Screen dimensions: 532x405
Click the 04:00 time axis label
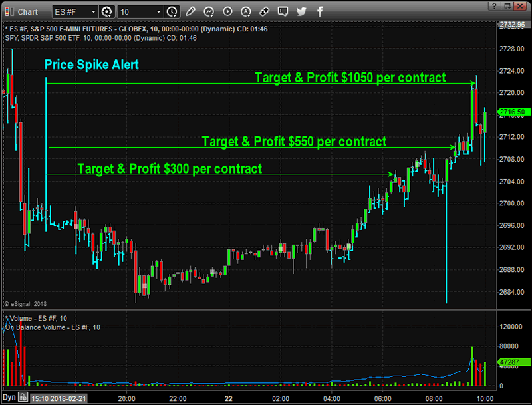point(331,398)
